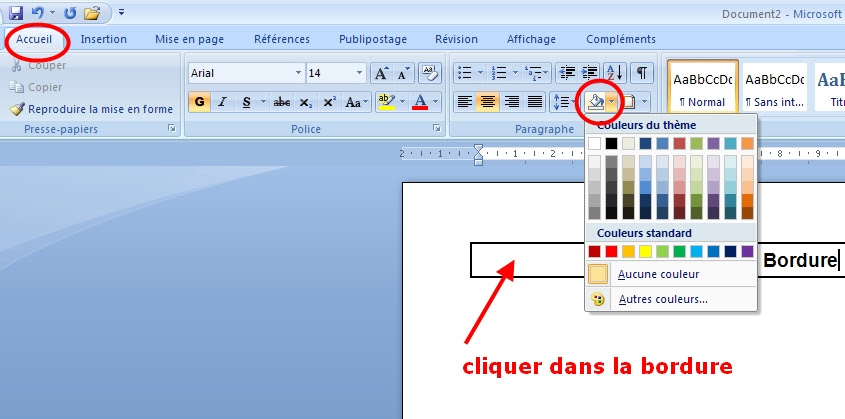845x419 pixels.
Task: Click the indent marker on the ruler
Action: point(479,155)
